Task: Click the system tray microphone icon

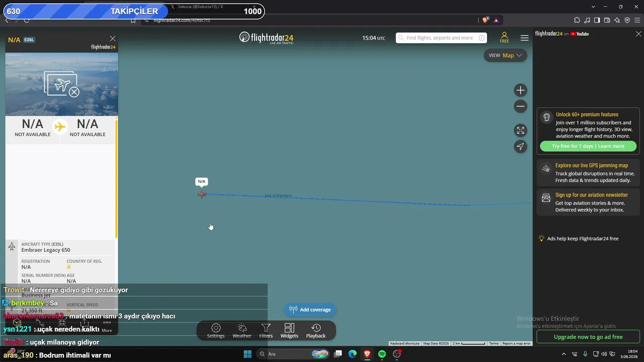Action: (x=584, y=354)
